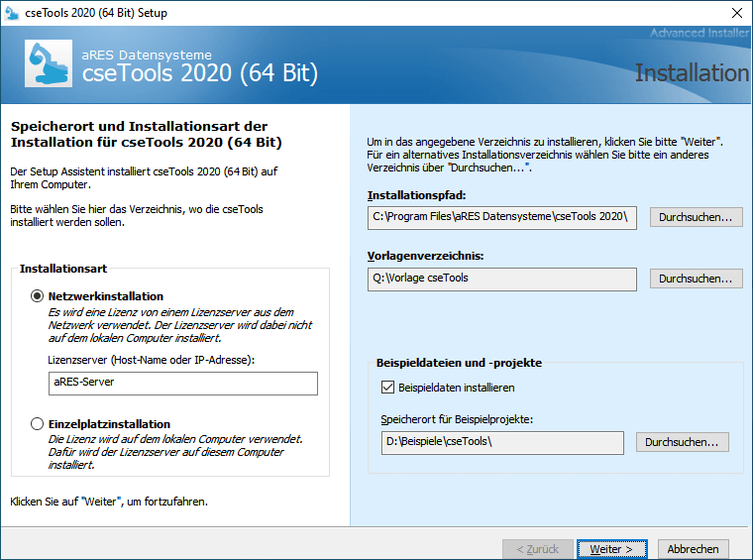Click the Advanced Installer watermark text
Screen dimensions: 753x560
coord(699,34)
